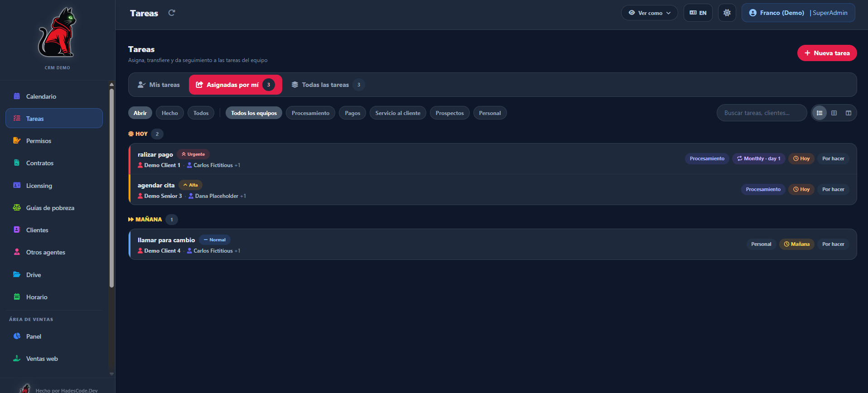The width and height of the screenshot is (868, 393).
Task: Create a task with Nueva tarea
Action: (x=827, y=53)
